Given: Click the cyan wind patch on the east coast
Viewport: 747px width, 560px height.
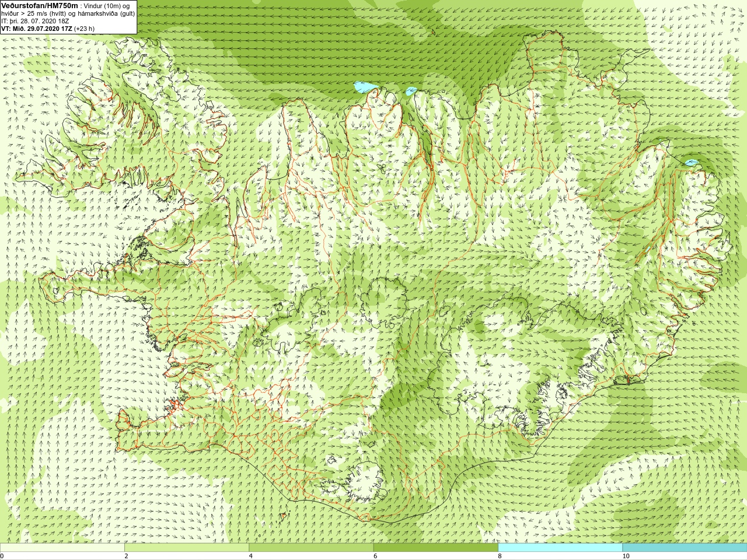Looking at the screenshot, I should pyautogui.click(x=692, y=162).
